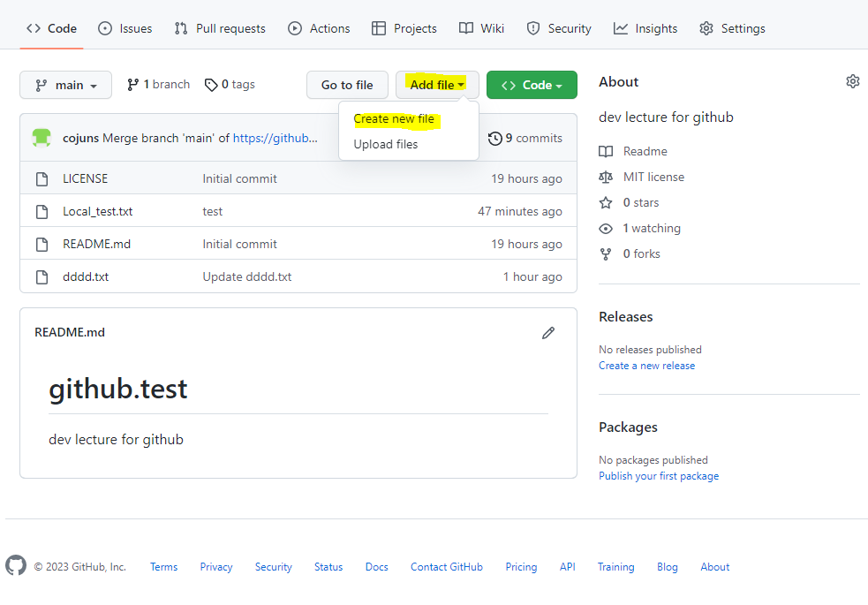Edit README with pencil icon
The width and height of the screenshot is (868, 605).
tap(548, 333)
